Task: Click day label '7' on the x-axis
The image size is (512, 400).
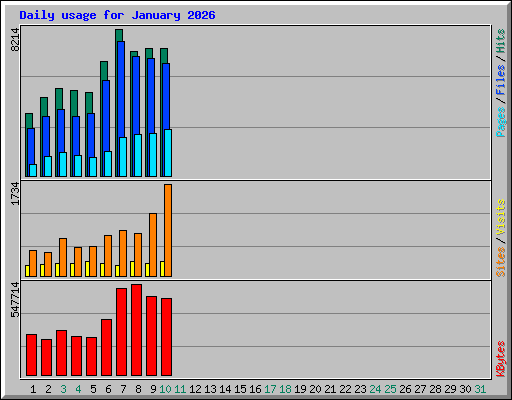Action: point(123,389)
